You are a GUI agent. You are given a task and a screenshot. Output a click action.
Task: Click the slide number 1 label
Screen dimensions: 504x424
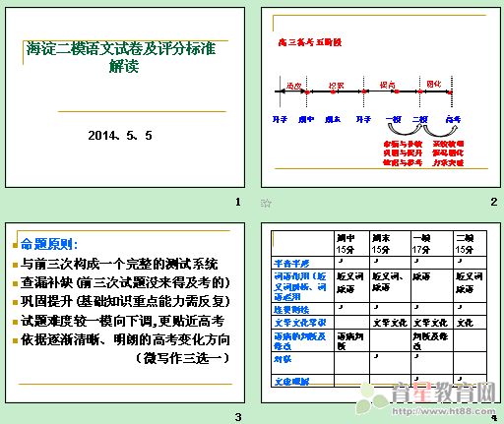(238, 202)
